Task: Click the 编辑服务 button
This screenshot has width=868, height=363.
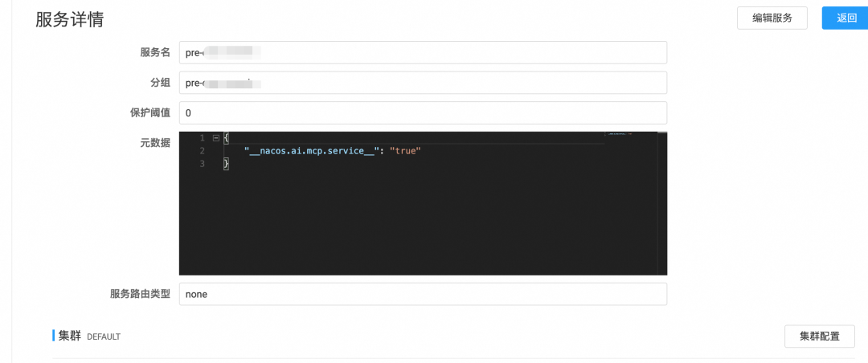Action: pyautogui.click(x=772, y=18)
